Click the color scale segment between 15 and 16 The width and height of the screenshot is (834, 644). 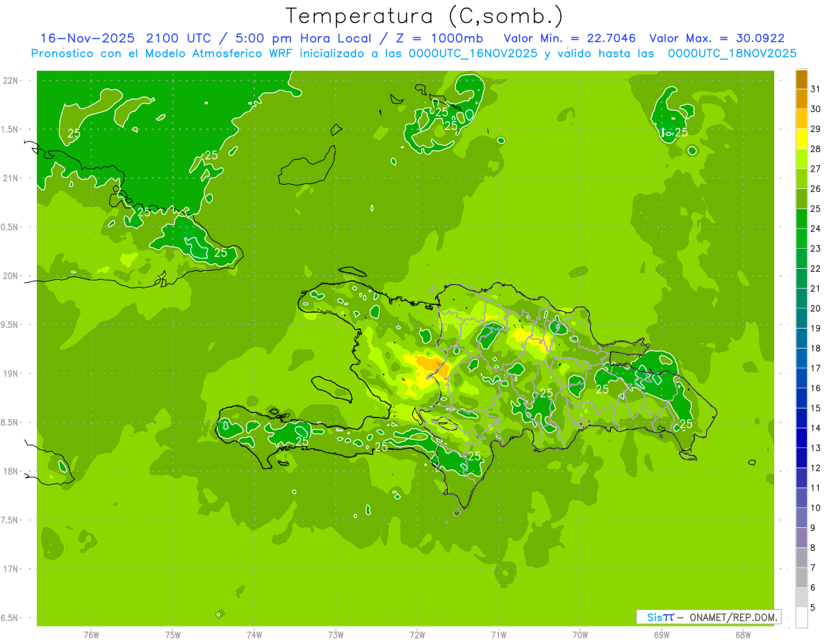tap(801, 399)
